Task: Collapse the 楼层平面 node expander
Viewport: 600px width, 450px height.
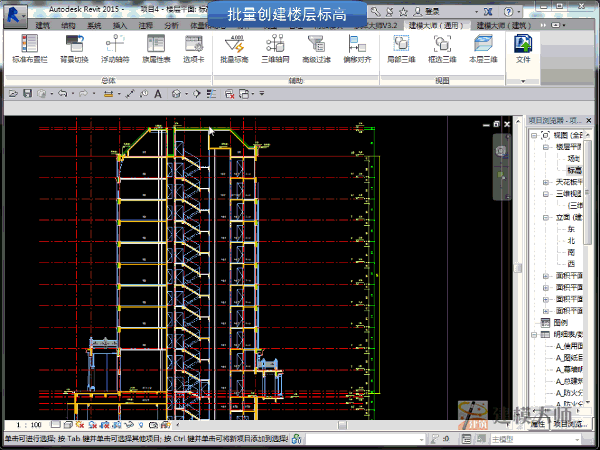Action: [x=546, y=147]
